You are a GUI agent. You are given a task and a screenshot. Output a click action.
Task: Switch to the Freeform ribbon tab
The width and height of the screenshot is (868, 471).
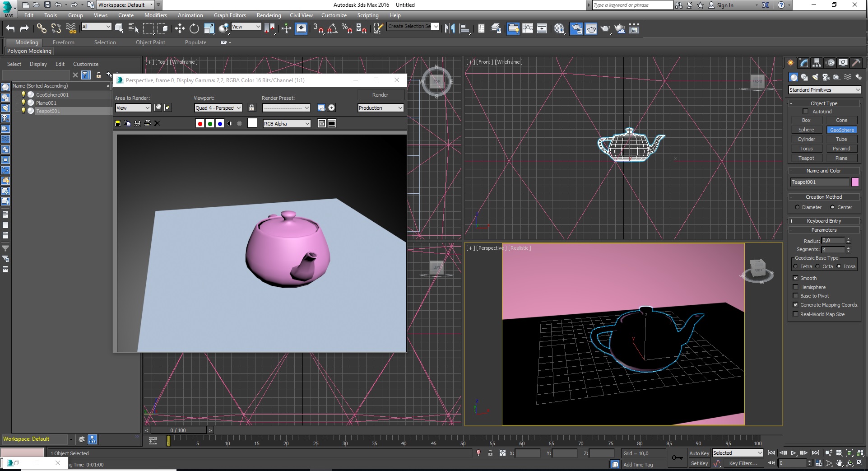[x=63, y=42]
